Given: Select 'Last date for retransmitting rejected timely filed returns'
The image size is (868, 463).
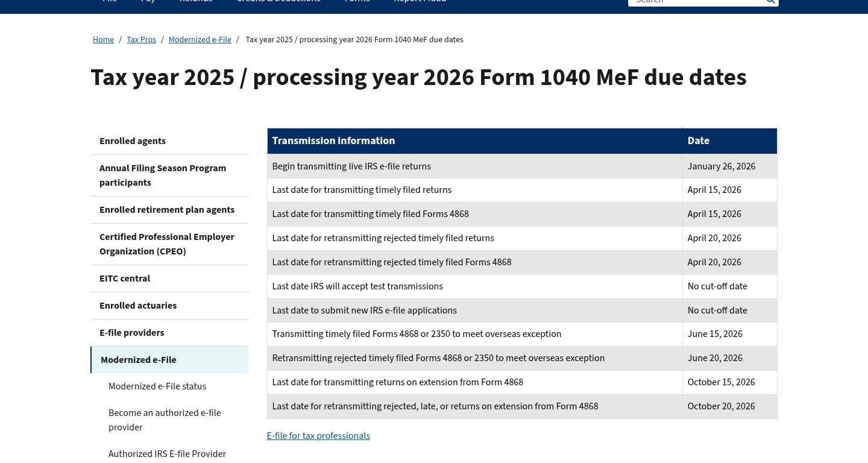Looking at the screenshot, I should 475,239.
